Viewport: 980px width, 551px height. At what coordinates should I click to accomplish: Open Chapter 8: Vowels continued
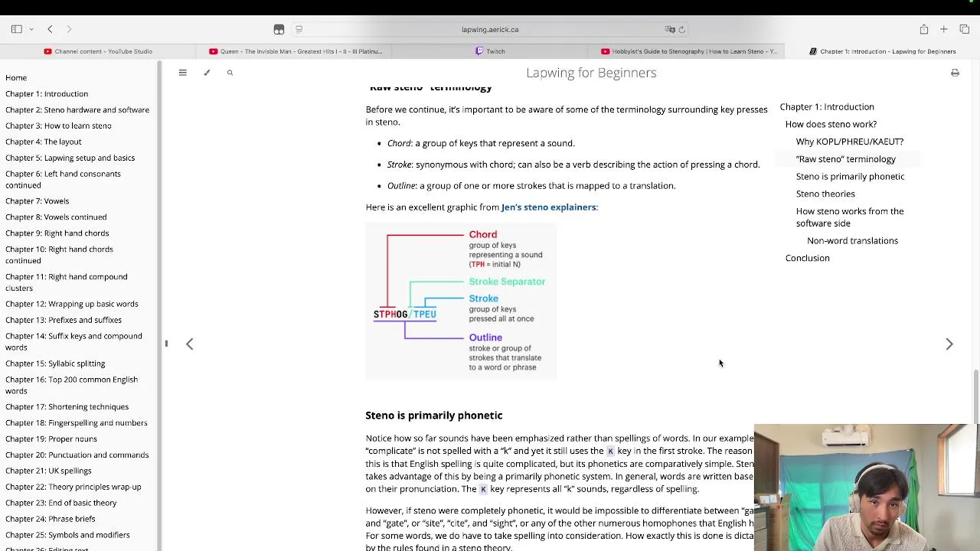pos(56,217)
